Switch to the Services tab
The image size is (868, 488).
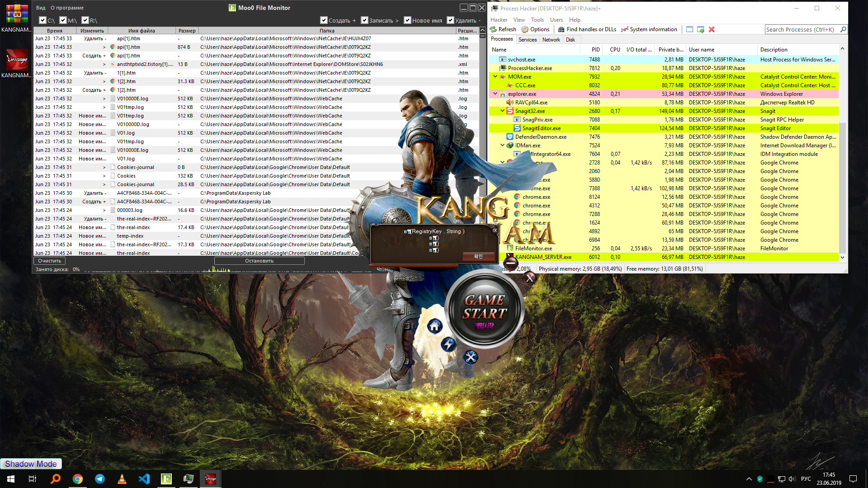(527, 40)
